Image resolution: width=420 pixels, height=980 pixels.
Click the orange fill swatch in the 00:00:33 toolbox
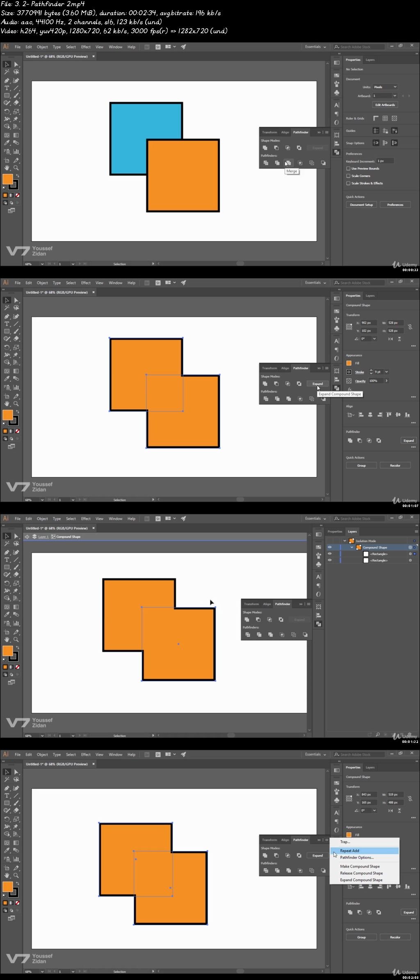point(7,179)
